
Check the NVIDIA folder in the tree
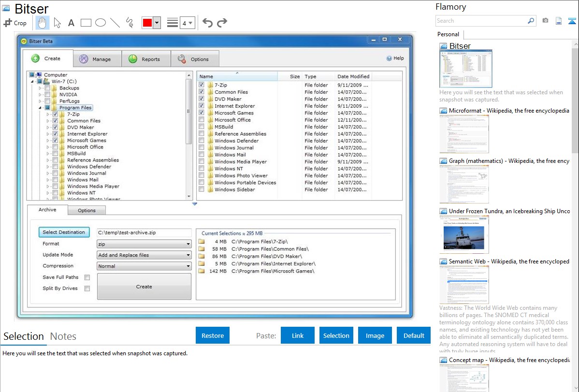pyautogui.click(x=47, y=95)
